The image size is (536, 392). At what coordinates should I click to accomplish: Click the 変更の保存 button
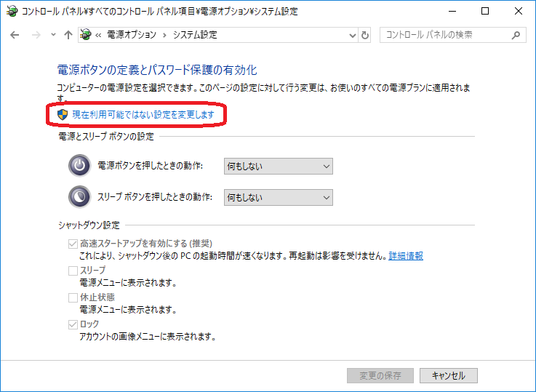(380, 375)
